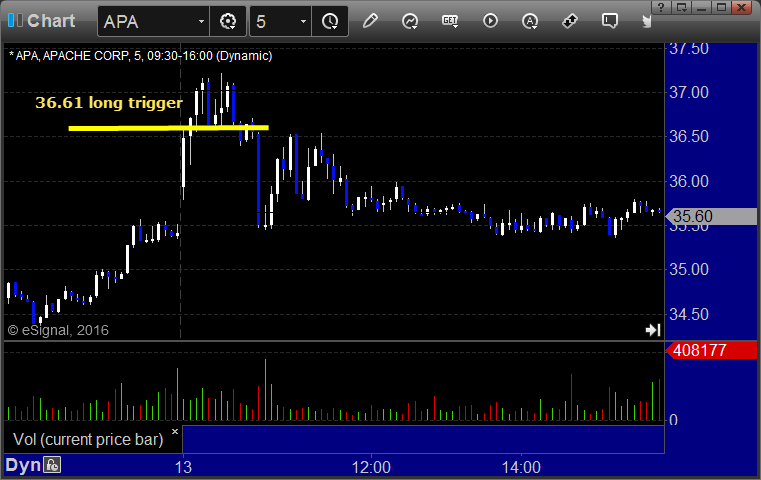Open the time template clock icon

(x=330, y=21)
